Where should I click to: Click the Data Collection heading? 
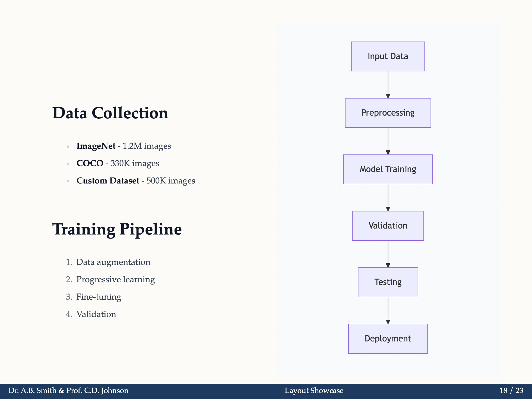point(110,113)
